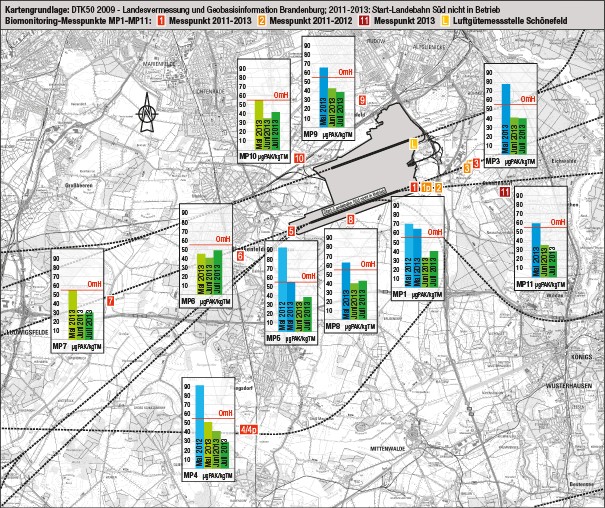
Task: Click the north arrow compass symbol
Action: pos(147,110)
